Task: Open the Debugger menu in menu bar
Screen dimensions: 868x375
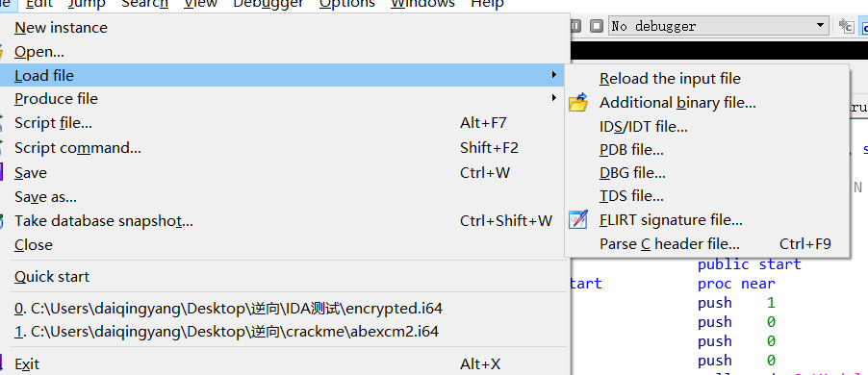Action: [x=268, y=5]
